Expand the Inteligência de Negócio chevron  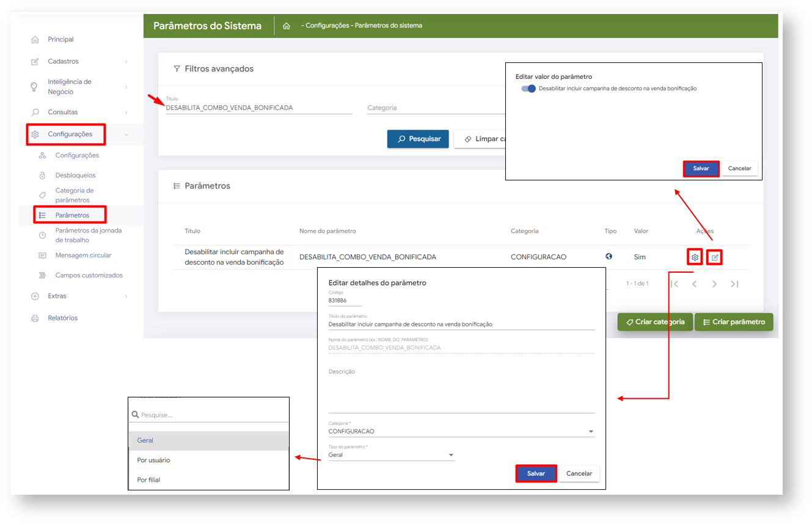click(126, 87)
